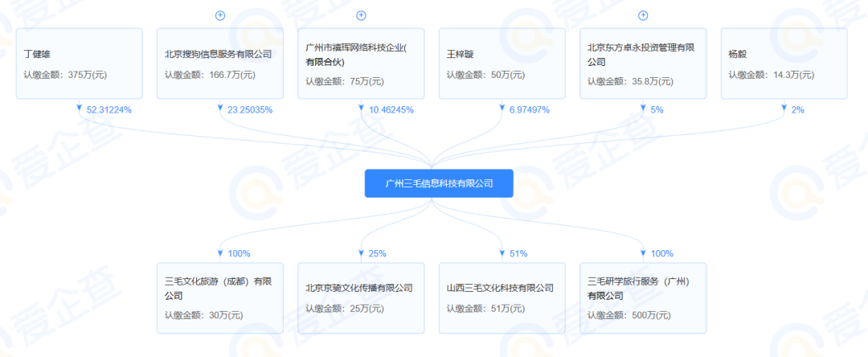Click the 广州市禧珲网络科技企业 shareholder card
This screenshot has height=357, width=868.
(x=361, y=64)
